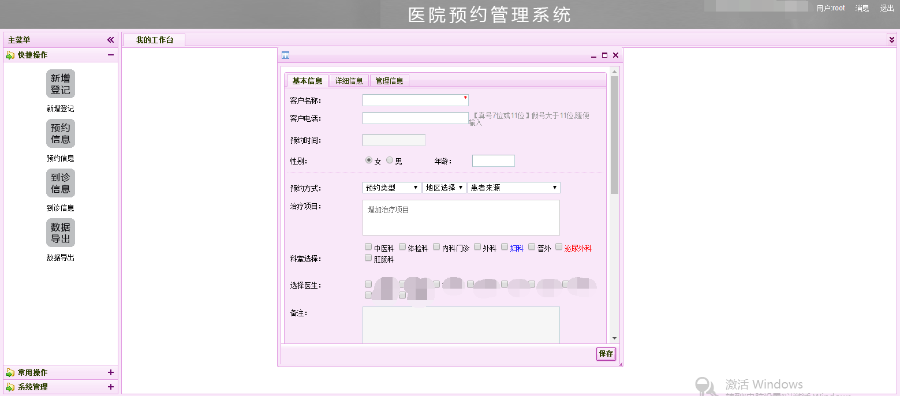The width and height of the screenshot is (900, 396).
Task: Check the 中医科 department checkbox
Action: pyautogui.click(x=368, y=247)
